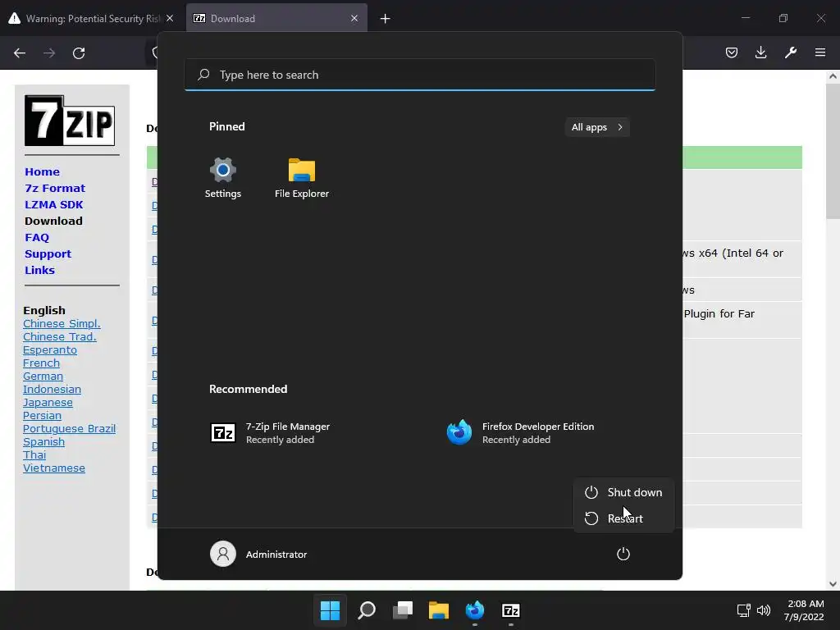The width and height of the screenshot is (840, 630).
Task: Open 7z Format link
Action: click(55, 188)
